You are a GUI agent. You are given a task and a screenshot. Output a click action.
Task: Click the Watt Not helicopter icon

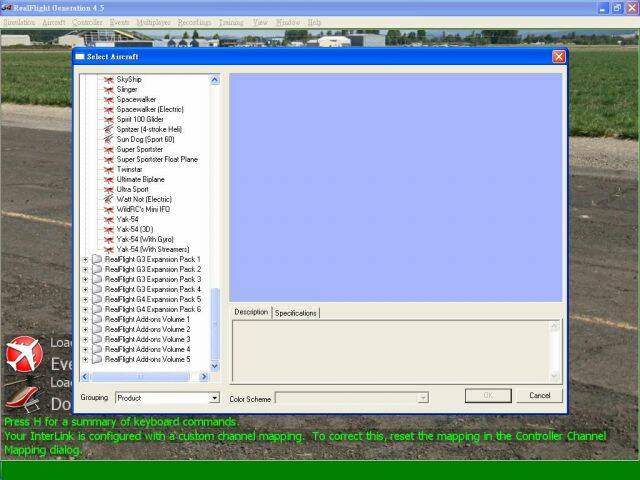click(x=109, y=200)
